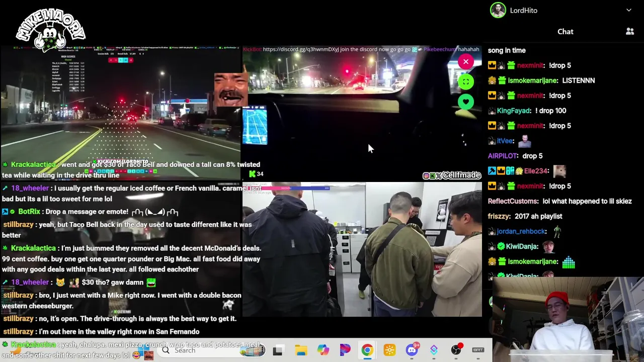Launch Copilot from the taskbar
The height and width of the screenshot is (362, 644).
pyautogui.click(x=323, y=350)
